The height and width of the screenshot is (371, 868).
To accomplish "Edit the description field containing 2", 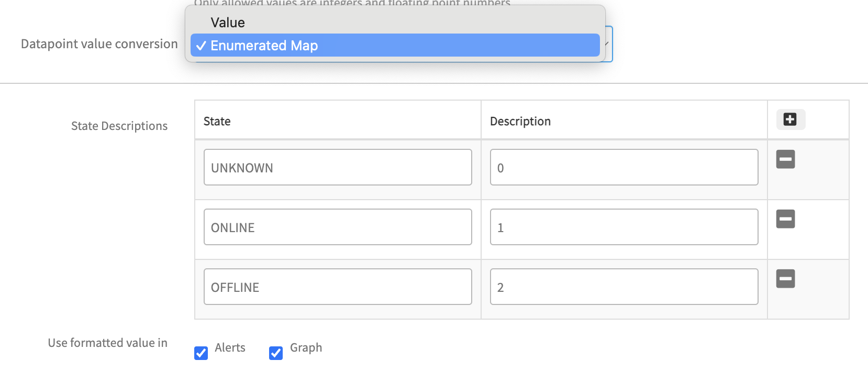I will (x=624, y=287).
